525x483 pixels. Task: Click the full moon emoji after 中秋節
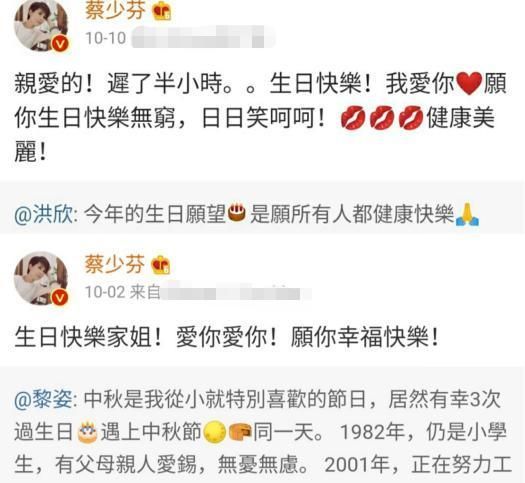click(x=215, y=432)
